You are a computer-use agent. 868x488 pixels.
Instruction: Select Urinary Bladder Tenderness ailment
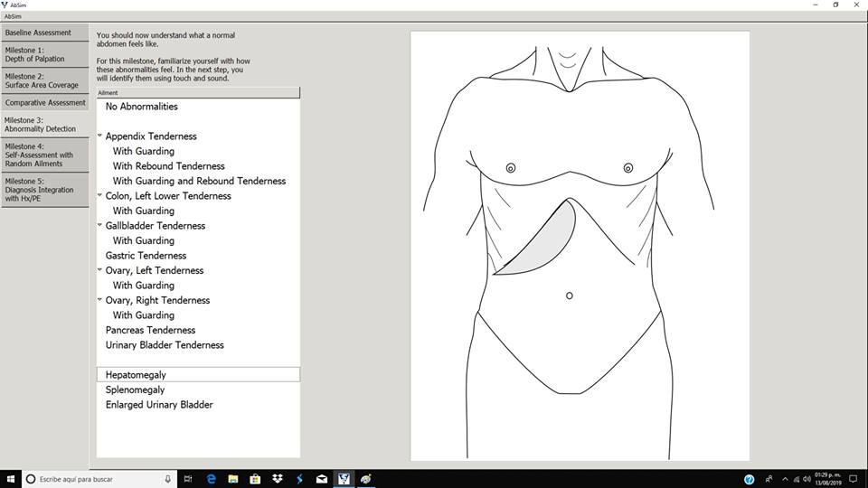165,345
